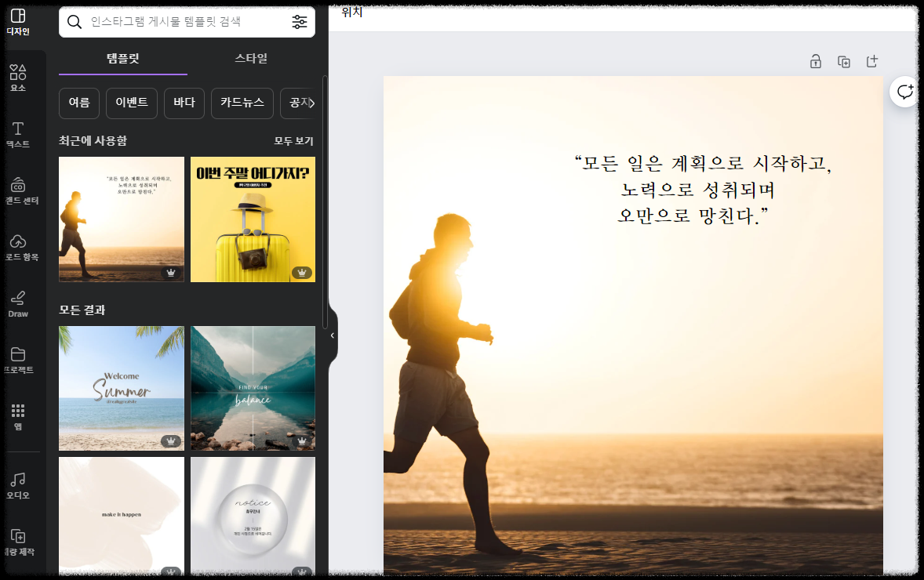Select the Welcome Summer beach template thumbnail
This screenshot has height=580, width=924.
(121, 390)
